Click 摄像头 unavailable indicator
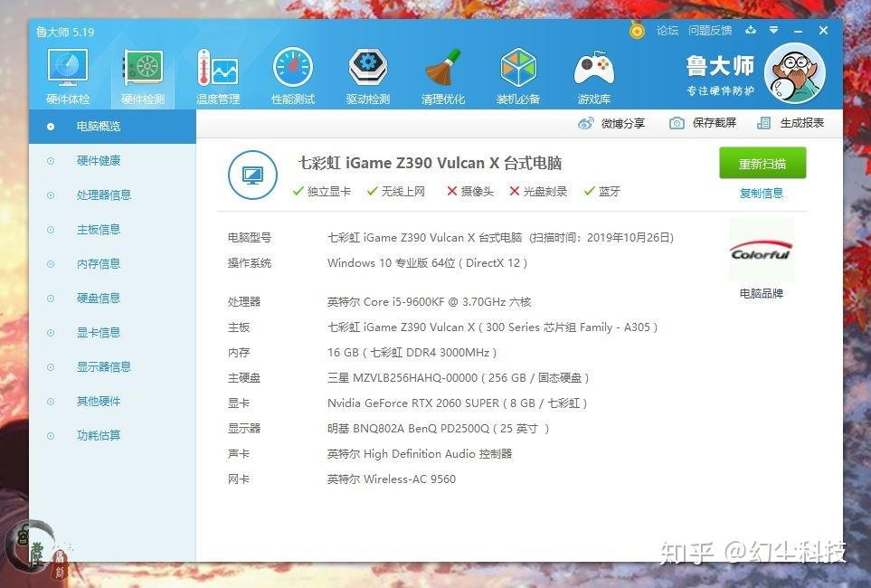 coord(470,192)
